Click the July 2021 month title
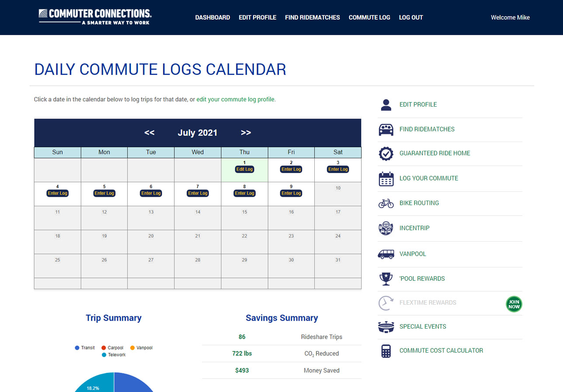 [x=198, y=133]
